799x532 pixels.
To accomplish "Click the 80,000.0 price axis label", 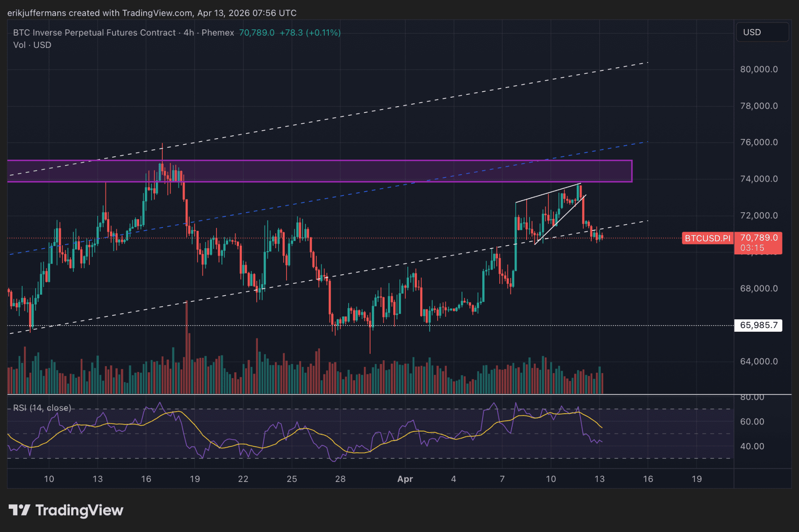I will pos(758,69).
